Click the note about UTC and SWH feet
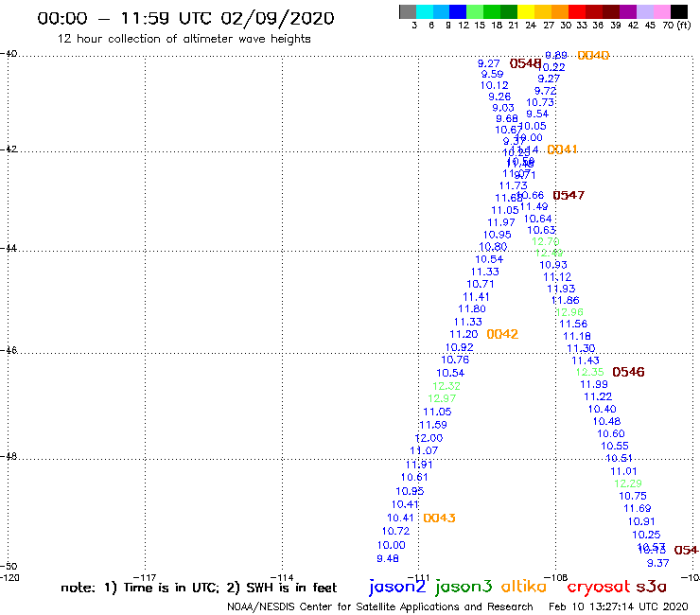700x615 pixels. [199, 588]
